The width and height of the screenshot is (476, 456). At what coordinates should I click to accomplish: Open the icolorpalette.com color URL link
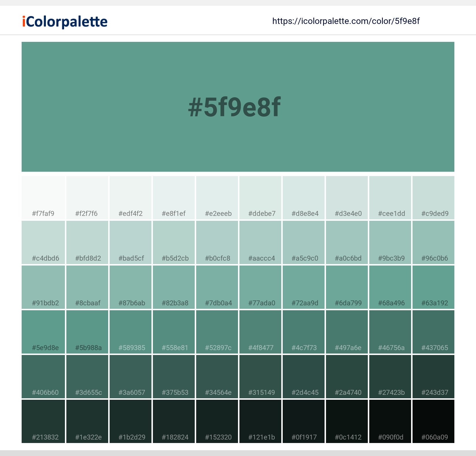click(x=346, y=21)
